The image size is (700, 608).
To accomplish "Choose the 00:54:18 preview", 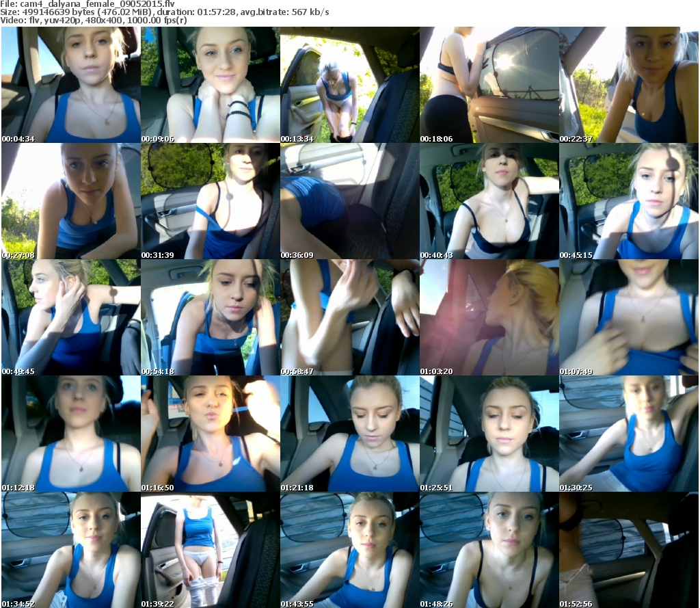I will pos(211,317).
